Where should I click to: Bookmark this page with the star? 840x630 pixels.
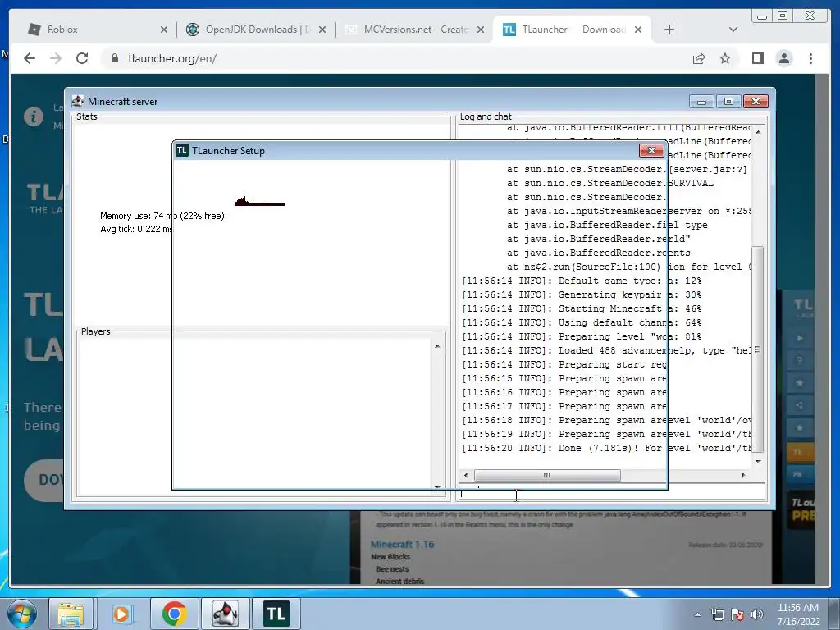pyautogui.click(x=725, y=58)
